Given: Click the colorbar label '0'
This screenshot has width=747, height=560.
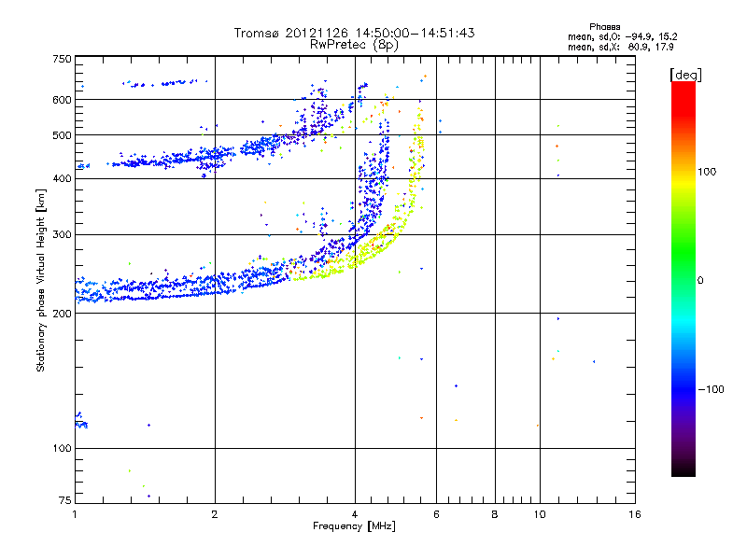Looking at the screenshot, I should tap(699, 281).
